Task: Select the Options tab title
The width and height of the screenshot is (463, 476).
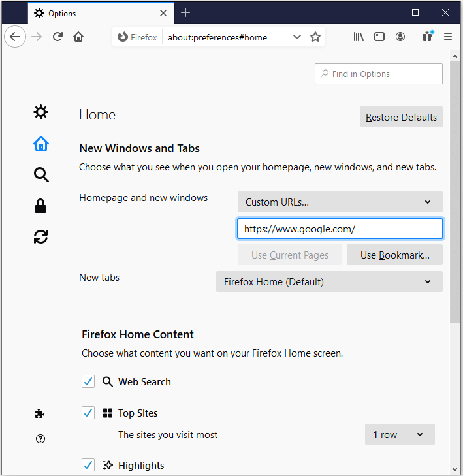Action: point(62,14)
